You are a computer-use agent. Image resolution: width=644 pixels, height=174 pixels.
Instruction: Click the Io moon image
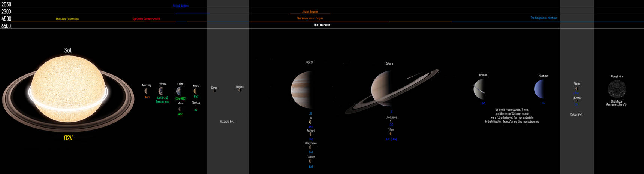pos(310,122)
